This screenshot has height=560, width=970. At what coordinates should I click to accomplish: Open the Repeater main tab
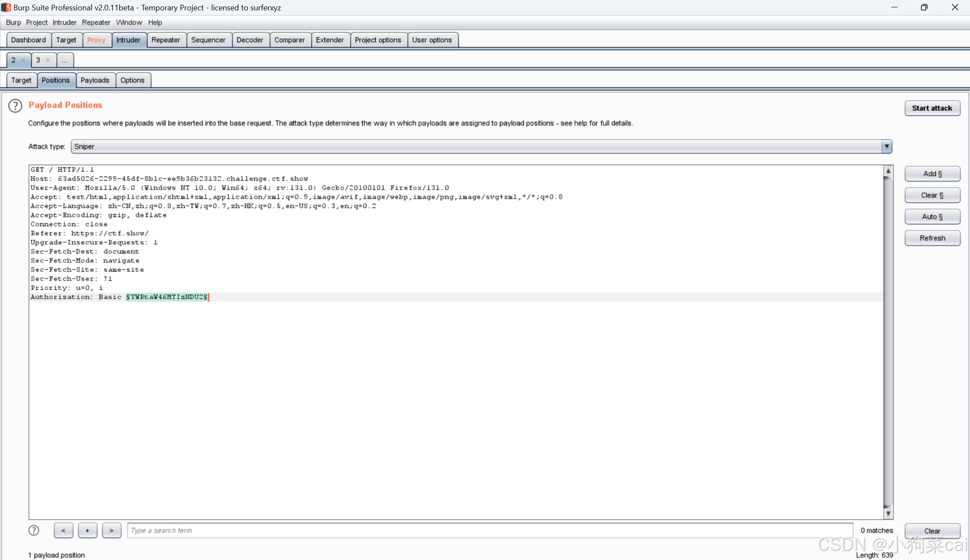point(165,40)
